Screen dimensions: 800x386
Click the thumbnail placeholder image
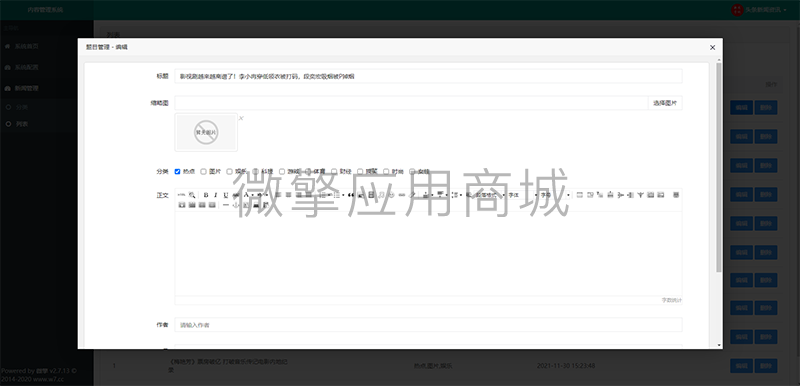click(206, 132)
